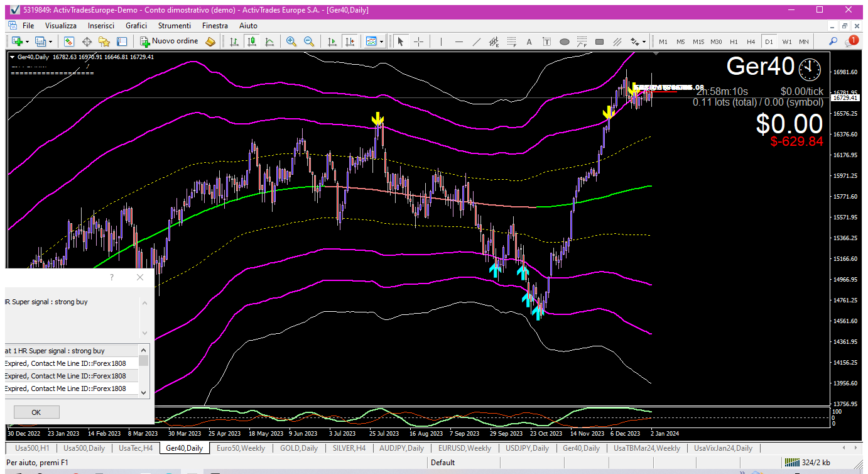Switch to the UsaVixJan24,Daily chart tab
Screen dimensions: 868x474
pyautogui.click(x=723, y=448)
